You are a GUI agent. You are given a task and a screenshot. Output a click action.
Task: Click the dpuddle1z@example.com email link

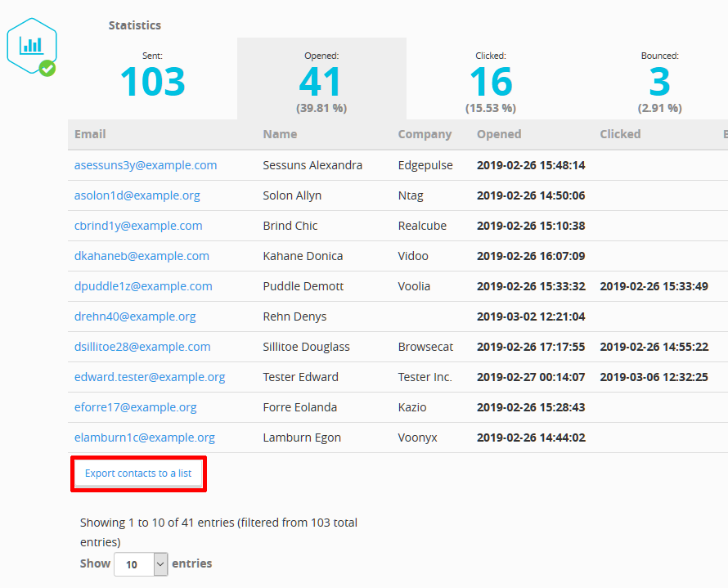click(142, 285)
